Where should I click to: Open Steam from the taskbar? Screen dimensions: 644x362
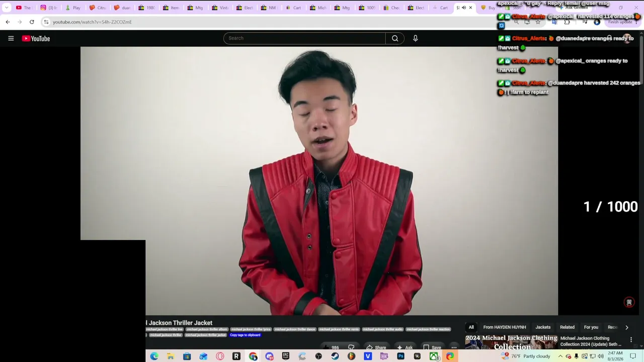click(x=335, y=356)
